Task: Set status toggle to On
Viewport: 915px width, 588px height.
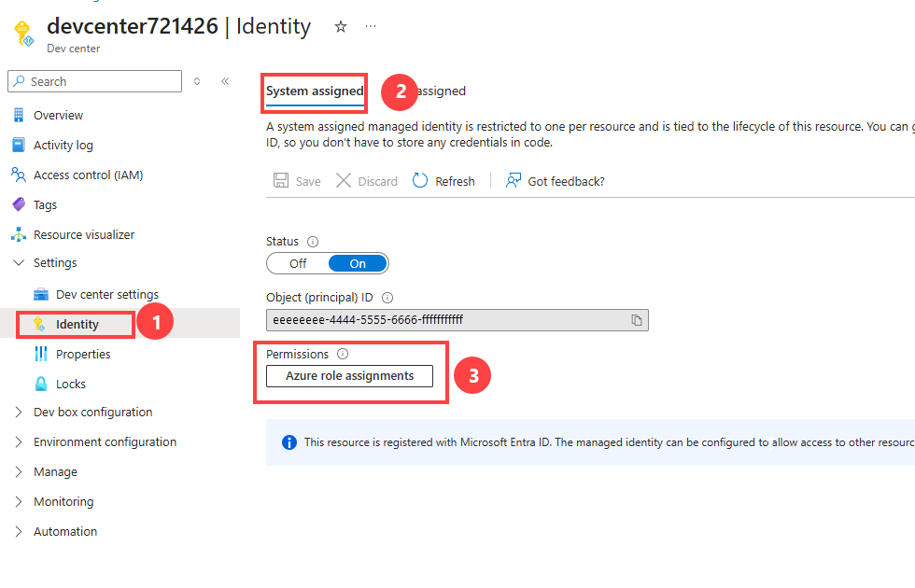Action: pos(358,263)
